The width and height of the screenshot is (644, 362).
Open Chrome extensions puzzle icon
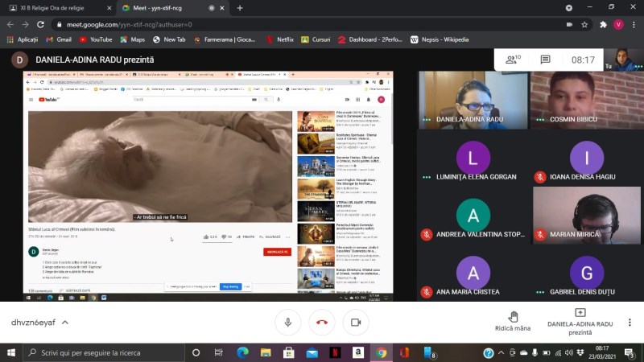[x=603, y=25]
